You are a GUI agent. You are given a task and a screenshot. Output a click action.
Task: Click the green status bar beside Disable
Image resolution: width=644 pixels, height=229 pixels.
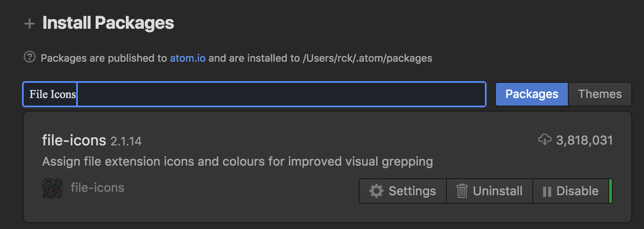coord(611,191)
